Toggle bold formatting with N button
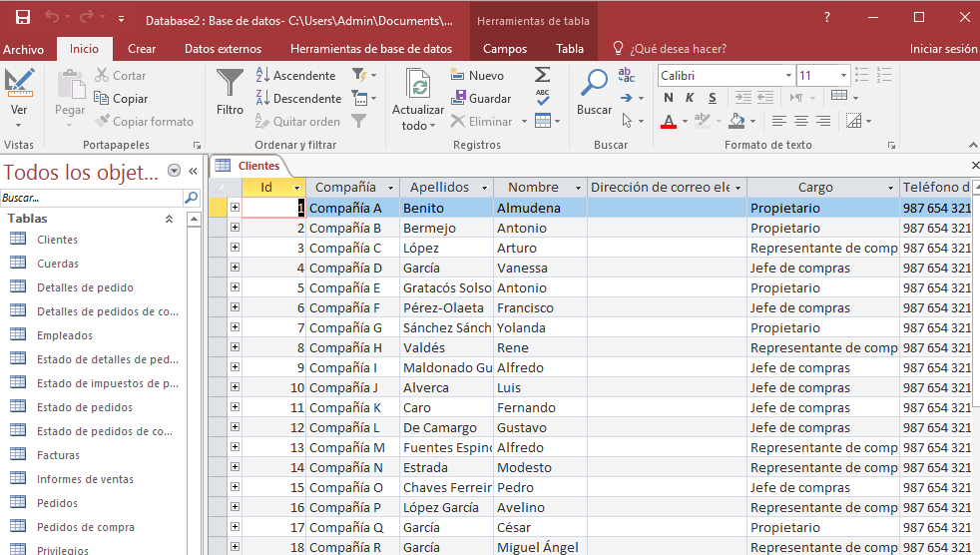 click(x=668, y=98)
